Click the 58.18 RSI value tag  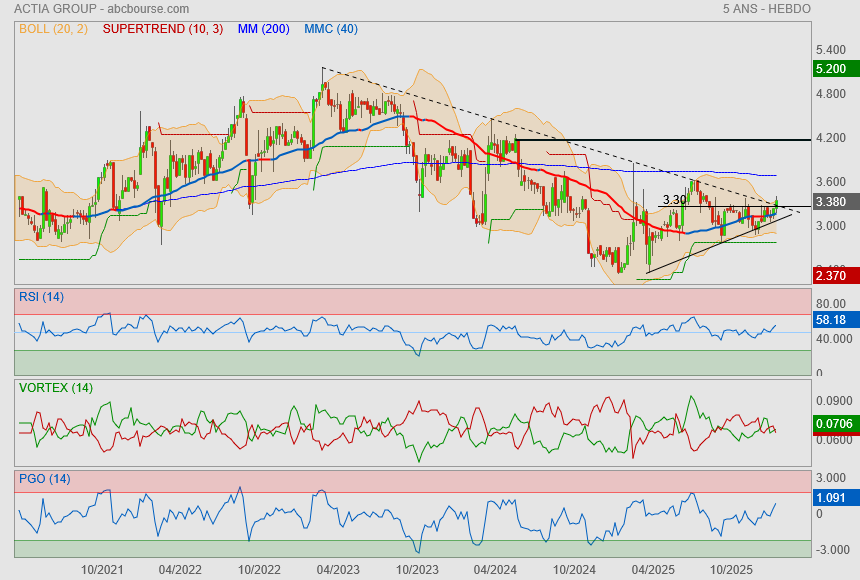click(836, 319)
